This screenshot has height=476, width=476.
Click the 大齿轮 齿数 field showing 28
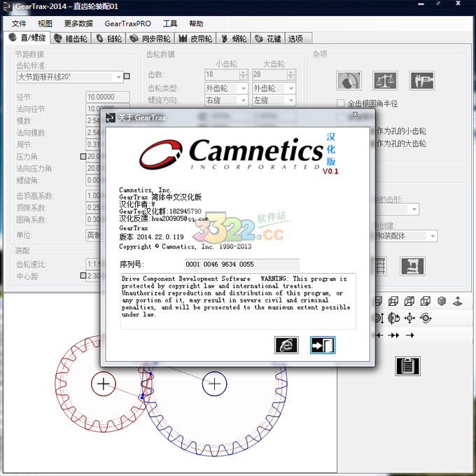coord(270,75)
